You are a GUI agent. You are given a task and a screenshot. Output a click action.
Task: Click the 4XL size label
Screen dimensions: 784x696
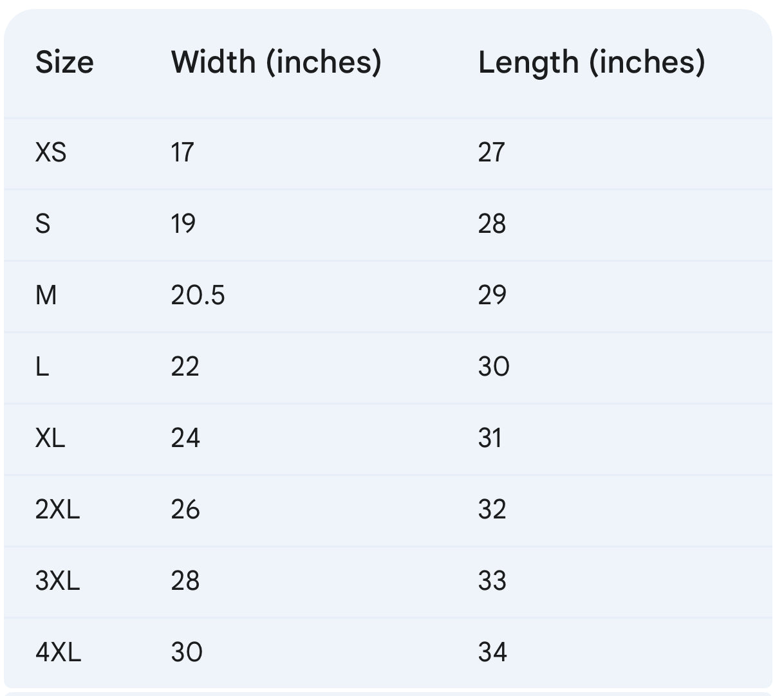58,652
